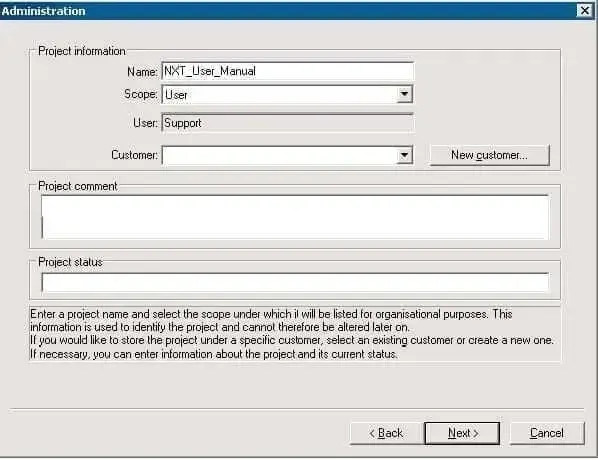Go back with the < Back button
598x460 pixels.
coord(386,433)
